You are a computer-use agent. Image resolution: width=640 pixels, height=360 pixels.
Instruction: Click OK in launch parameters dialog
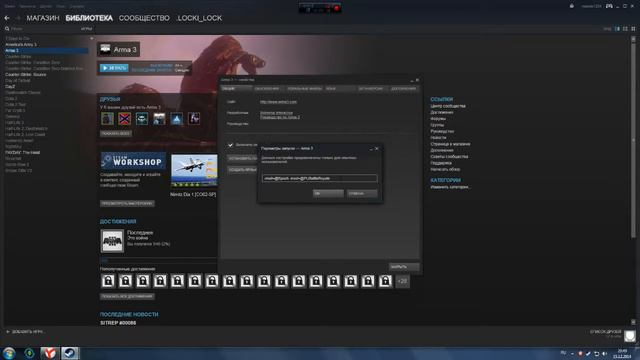coord(328,193)
